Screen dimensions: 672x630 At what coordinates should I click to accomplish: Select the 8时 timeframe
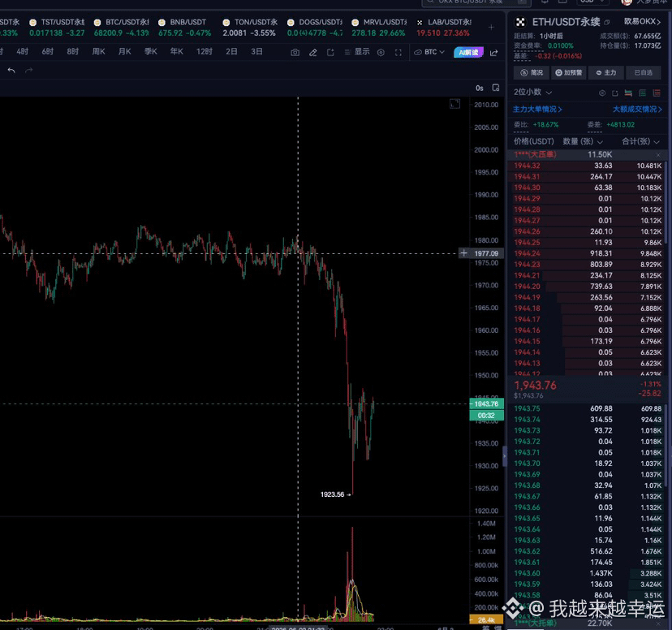coord(73,52)
